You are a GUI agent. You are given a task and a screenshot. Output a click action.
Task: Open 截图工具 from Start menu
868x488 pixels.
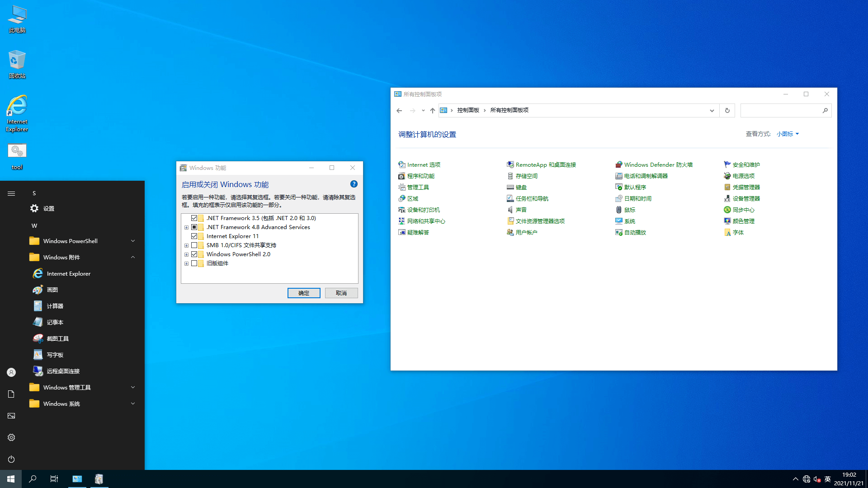tap(57, 339)
